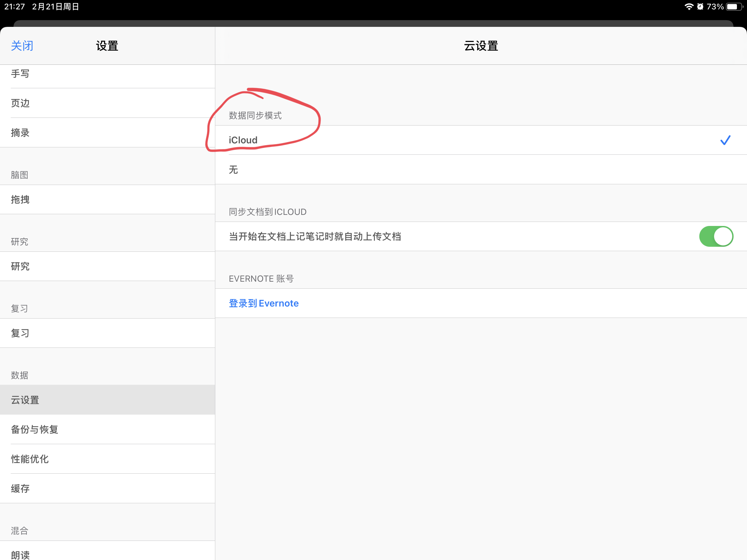Open the 朗读 settings row
The image size is (747, 560).
107,551
